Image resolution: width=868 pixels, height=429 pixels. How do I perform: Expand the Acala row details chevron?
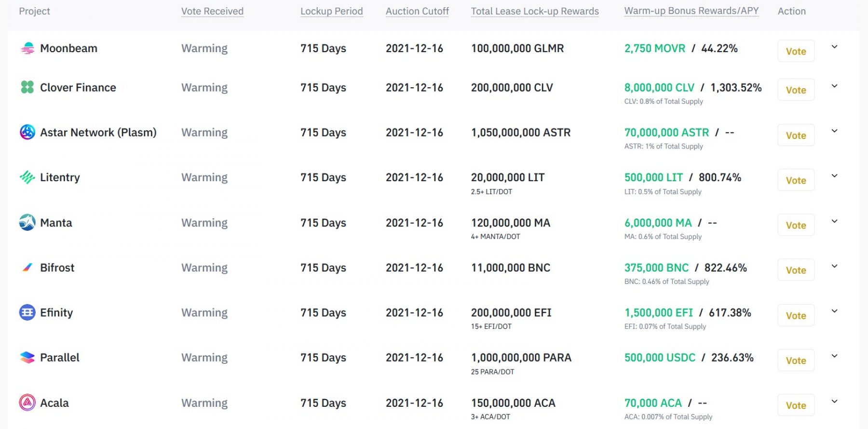click(834, 401)
